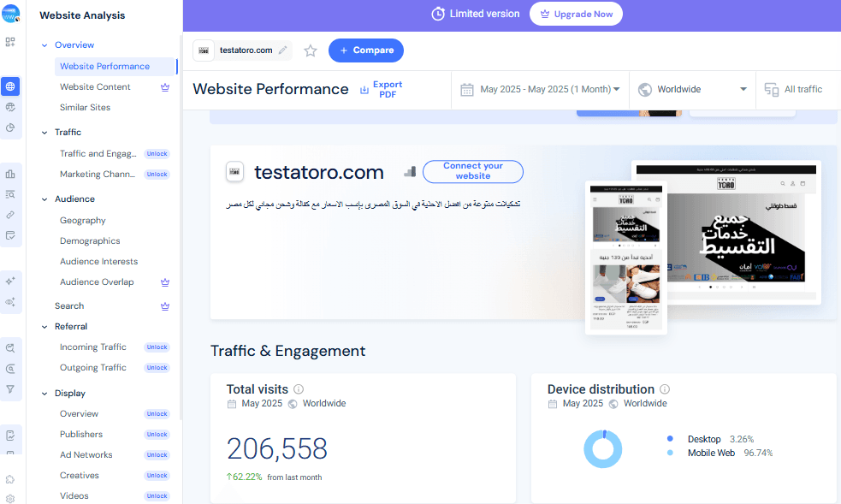This screenshot has height=504, width=841.
Task: Click the Compare button
Action: pos(366,50)
